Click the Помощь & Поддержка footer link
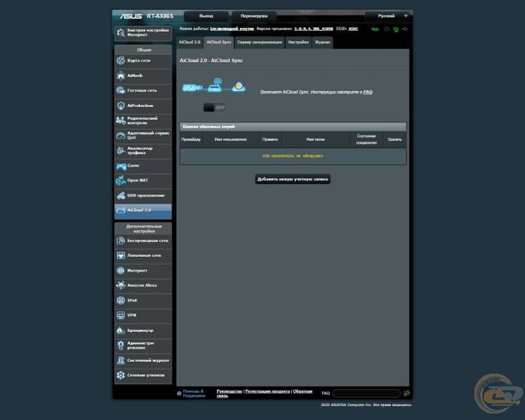525x420 pixels. [x=194, y=393]
